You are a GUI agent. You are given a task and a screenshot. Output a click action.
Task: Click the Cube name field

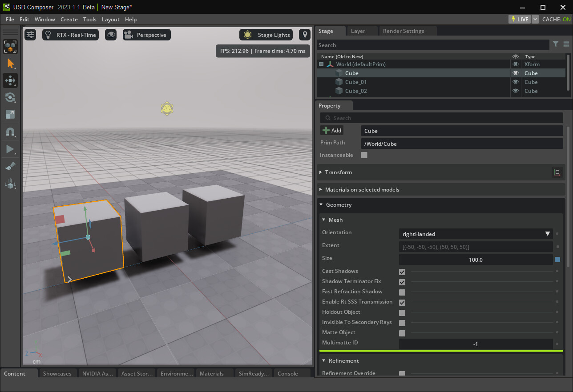[x=462, y=131]
